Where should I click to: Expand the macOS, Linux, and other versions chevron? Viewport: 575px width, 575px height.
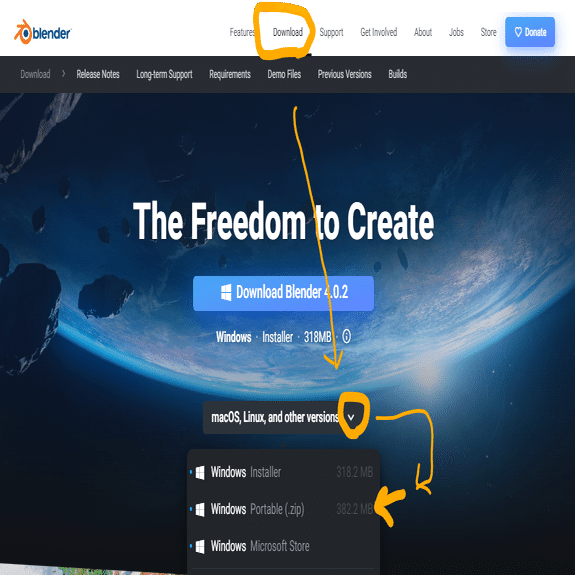[x=351, y=417]
